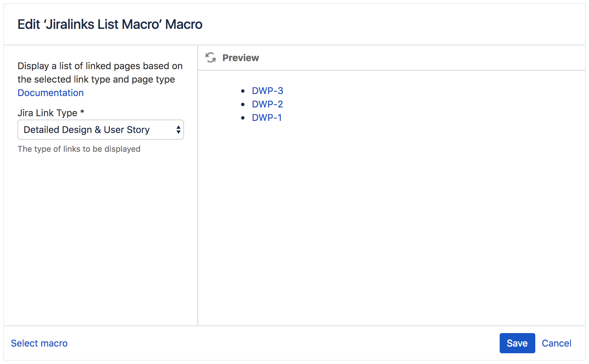Open the DWP-3 issue link
Viewport: 589px width, 364px height.
pos(267,91)
